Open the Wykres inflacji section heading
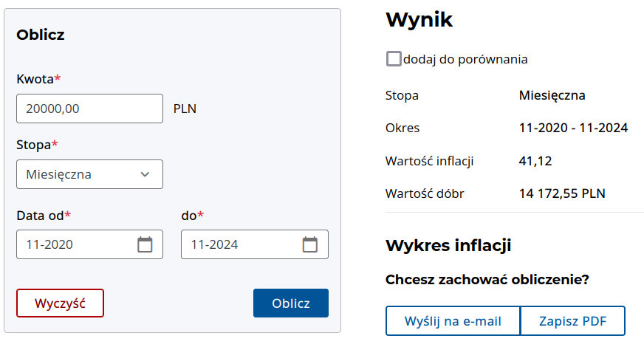This screenshot has height=347, width=644. tap(448, 246)
